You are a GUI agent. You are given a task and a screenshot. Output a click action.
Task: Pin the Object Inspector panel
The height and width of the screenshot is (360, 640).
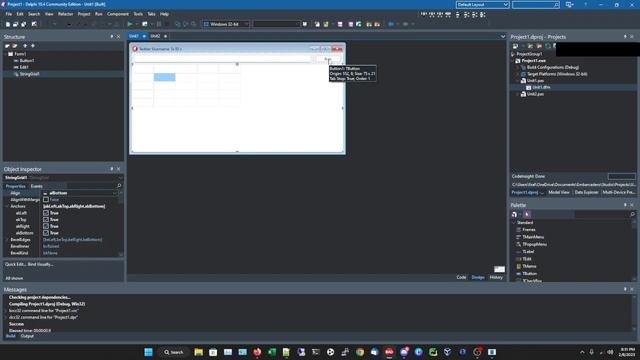[x=111, y=169]
